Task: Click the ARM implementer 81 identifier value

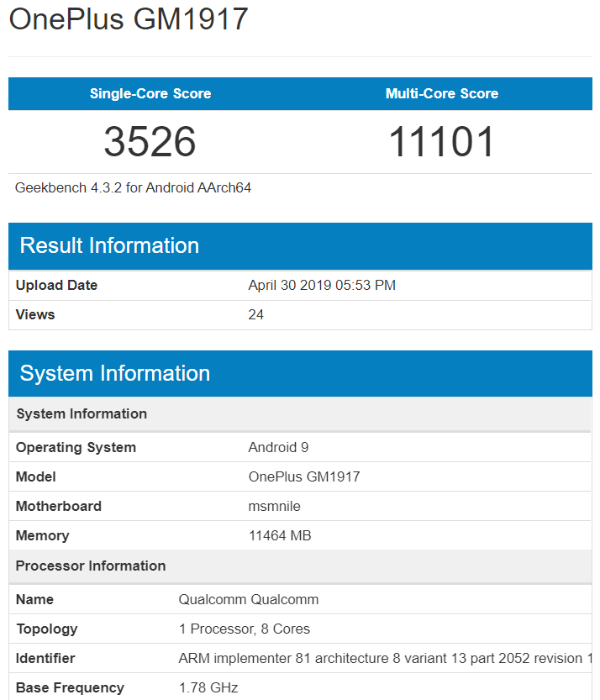Action: [x=385, y=659]
